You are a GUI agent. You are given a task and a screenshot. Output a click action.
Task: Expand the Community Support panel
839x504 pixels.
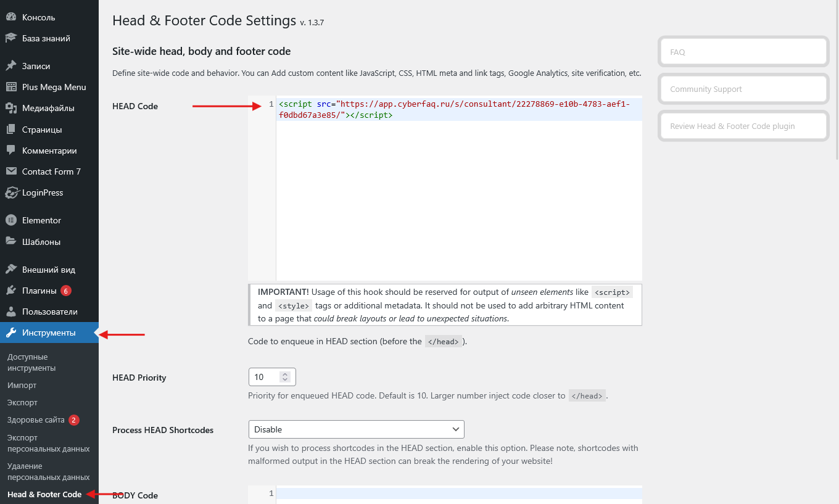pyautogui.click(x=743, y=89)
